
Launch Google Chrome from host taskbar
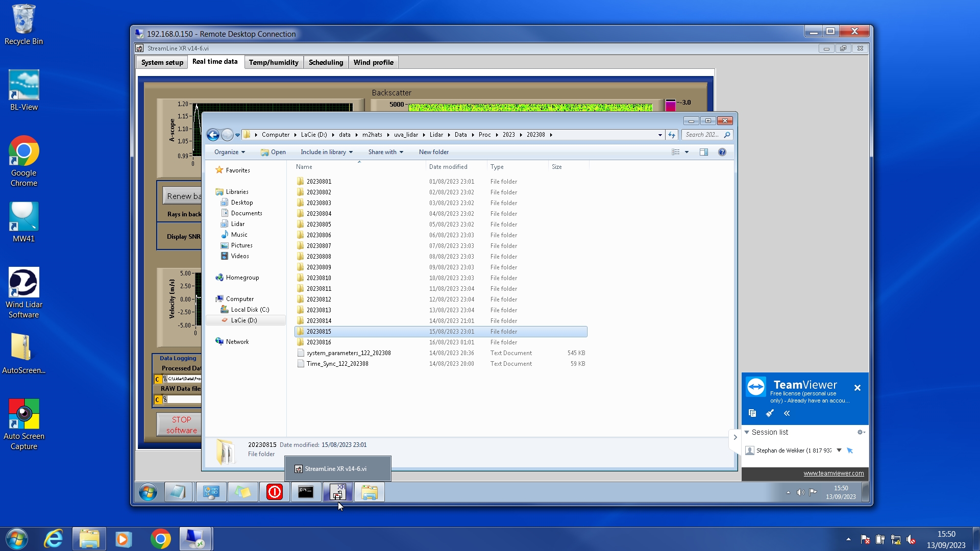click(160, 539)
